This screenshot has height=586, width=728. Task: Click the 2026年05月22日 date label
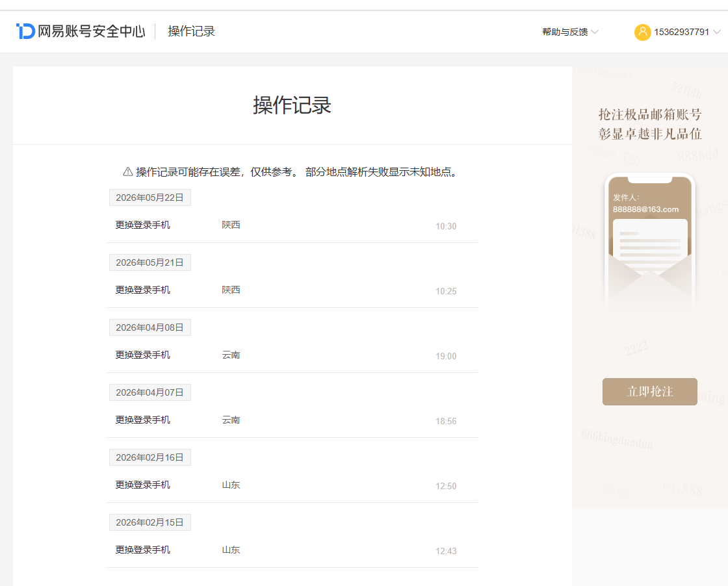[x=150, y=197]
